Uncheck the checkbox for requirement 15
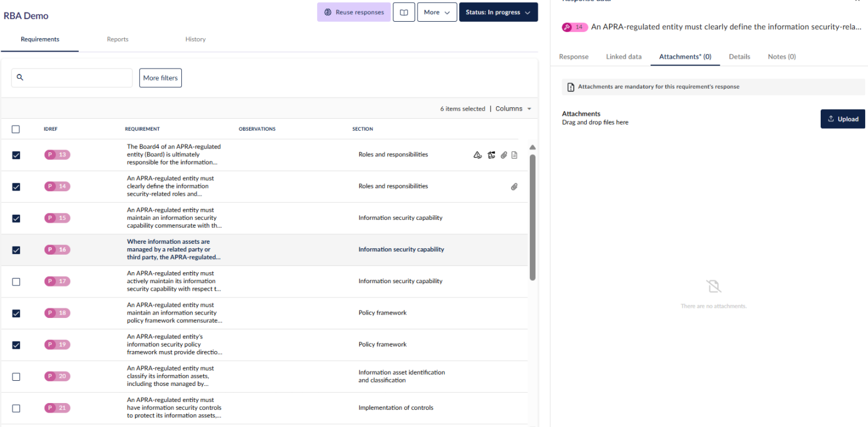868x427 pixels. point(16,218)
